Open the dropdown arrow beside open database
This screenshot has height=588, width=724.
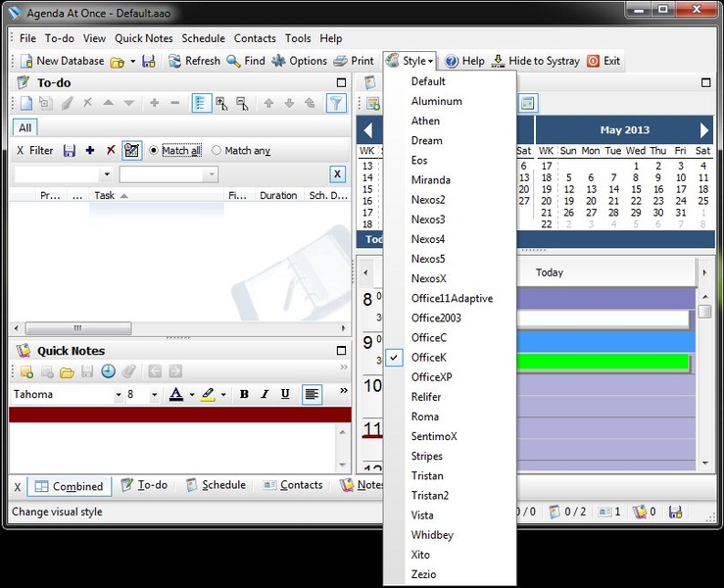pos(133,62)
